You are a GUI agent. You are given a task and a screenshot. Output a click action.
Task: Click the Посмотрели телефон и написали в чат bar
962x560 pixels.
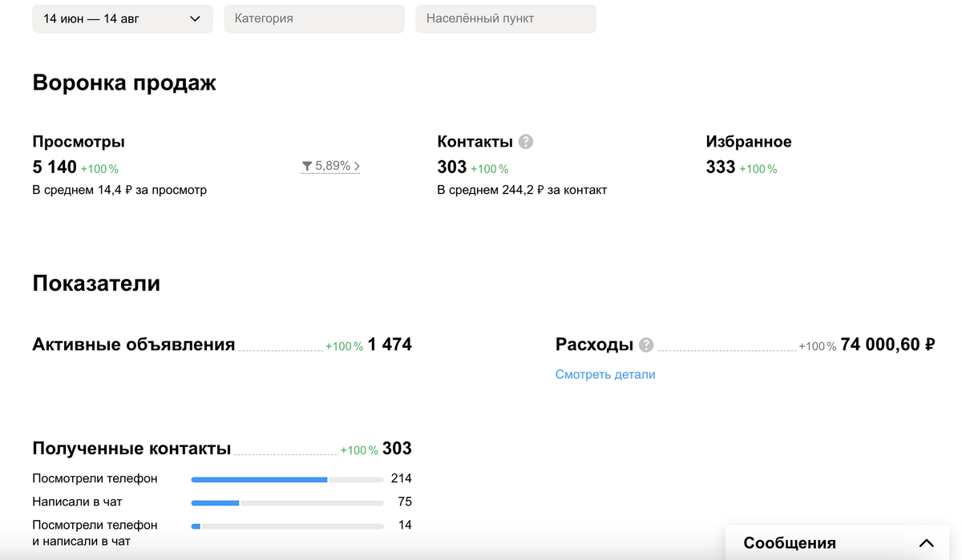[287, 526]
